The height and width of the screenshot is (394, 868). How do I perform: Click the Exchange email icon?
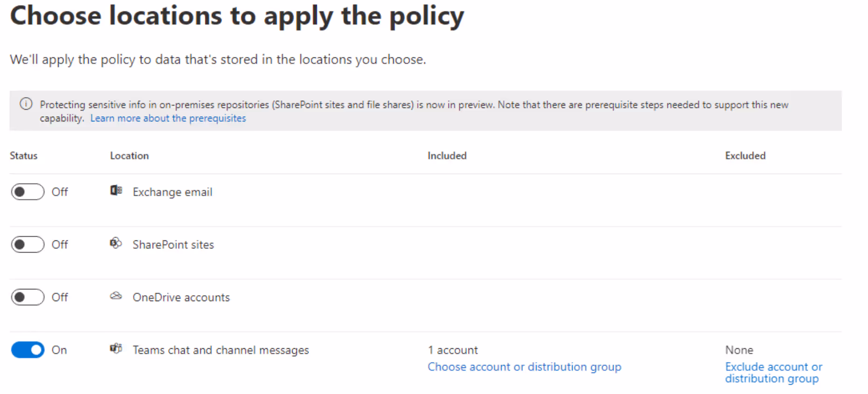pos(116,190)
